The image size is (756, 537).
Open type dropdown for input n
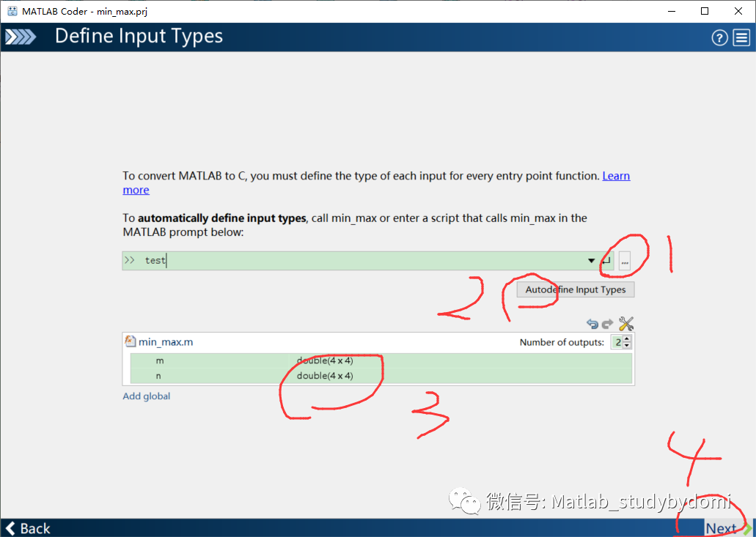(x=325, y=376)
